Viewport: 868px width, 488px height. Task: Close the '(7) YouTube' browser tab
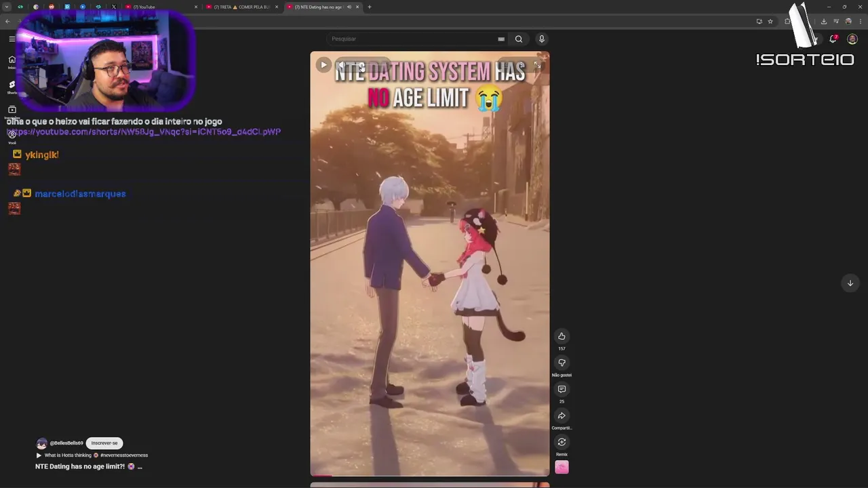pyautogui.click(x=196, y=7)
